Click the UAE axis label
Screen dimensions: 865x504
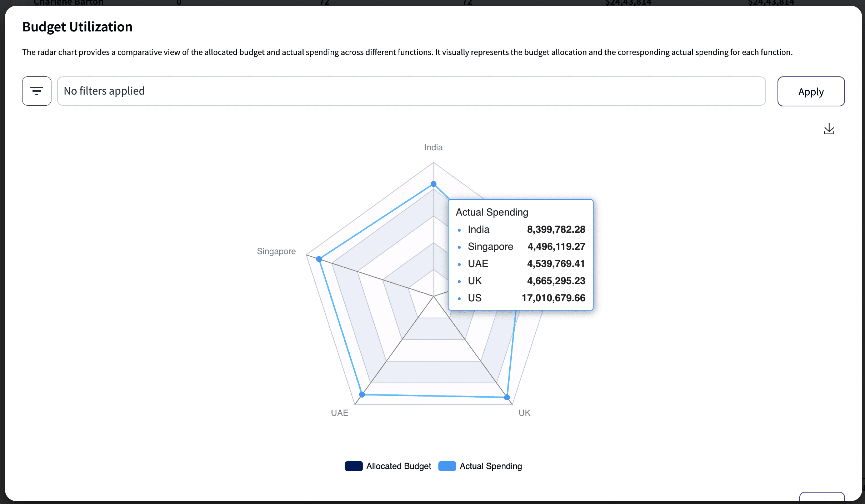[x=339, y=413]
